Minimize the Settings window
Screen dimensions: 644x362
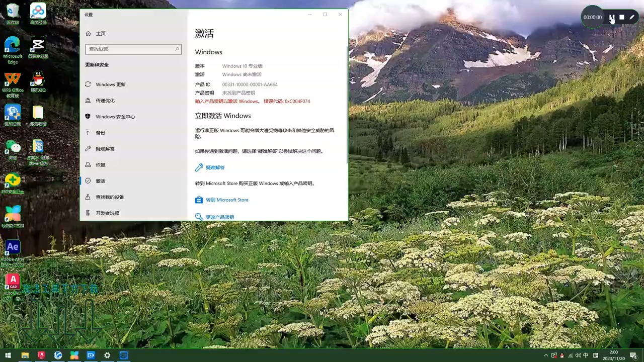coord(309,15)
